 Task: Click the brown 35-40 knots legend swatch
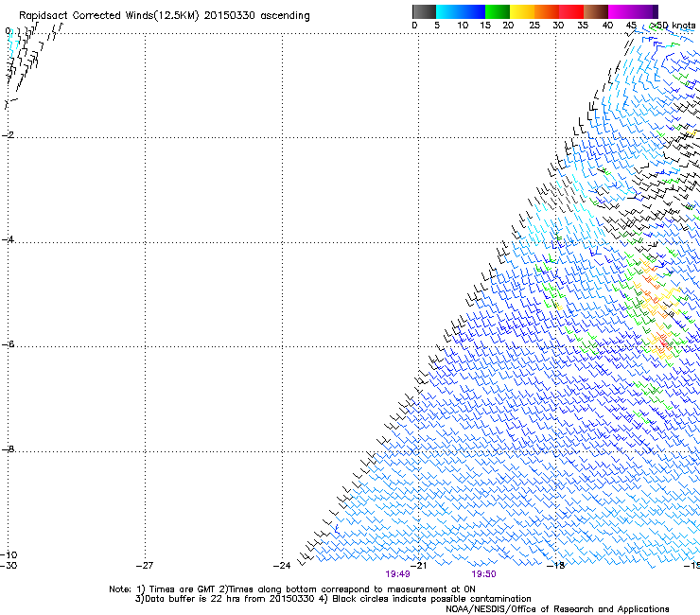tap(596, 11)
